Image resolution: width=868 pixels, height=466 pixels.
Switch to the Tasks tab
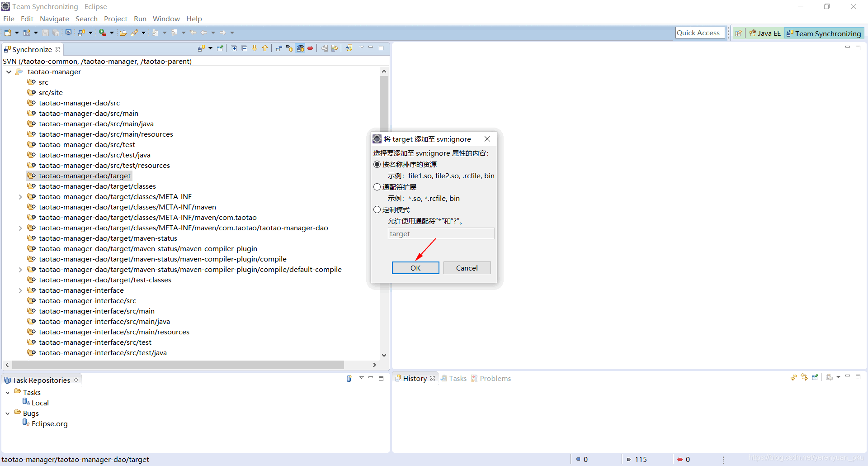pyautogui.click(x=453, y=378)
